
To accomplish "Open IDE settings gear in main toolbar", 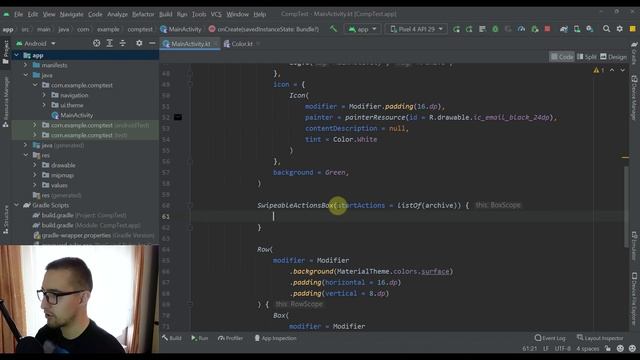I will click(x=620, y=29).
